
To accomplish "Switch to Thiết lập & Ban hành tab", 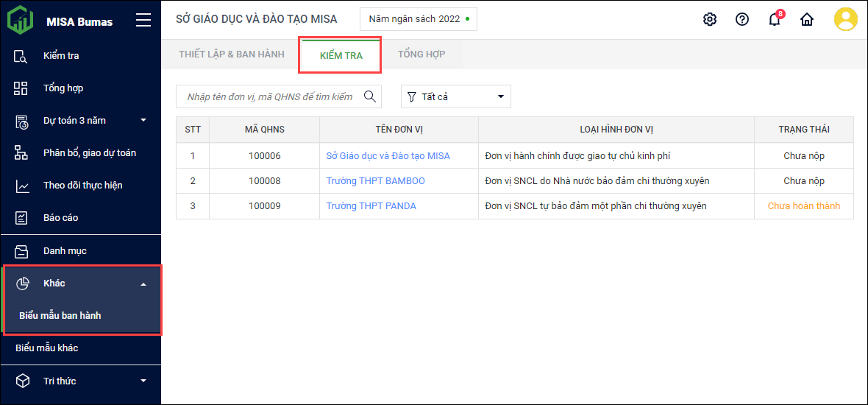I will (x=232, y=54).
